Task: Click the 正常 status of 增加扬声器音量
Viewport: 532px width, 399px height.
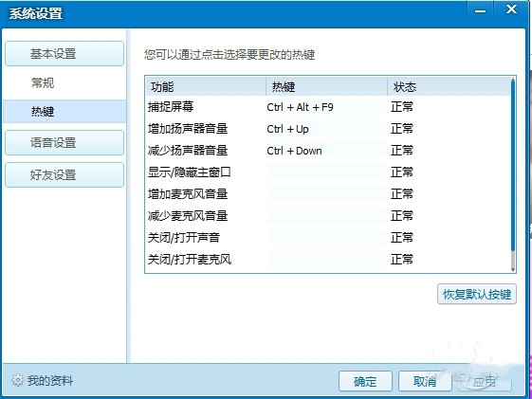Action: [402, 129]
